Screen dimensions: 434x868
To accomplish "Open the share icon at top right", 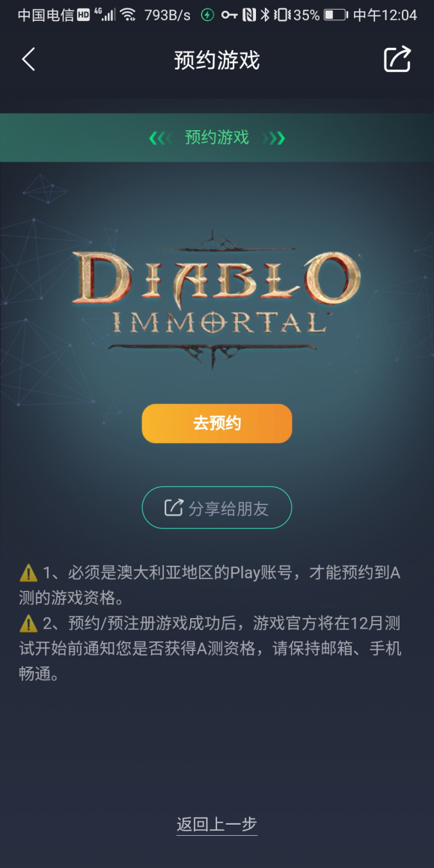I will (397, 58).
